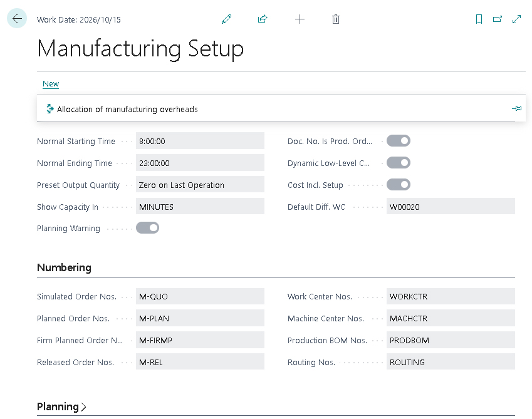Collapse the Numbering section header
The height and width of the screenshot is (419, 532).
[64, 267]
